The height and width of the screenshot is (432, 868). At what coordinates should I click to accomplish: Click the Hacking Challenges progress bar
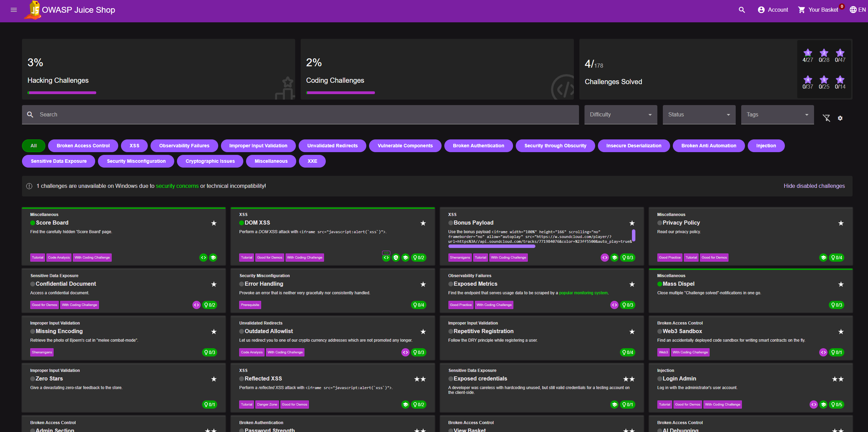(62, 93)
